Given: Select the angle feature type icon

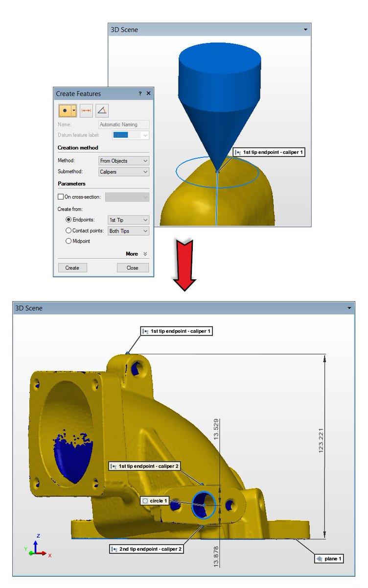Looking at the screenshot, I should pyautogui.click(x=102, y=110).
